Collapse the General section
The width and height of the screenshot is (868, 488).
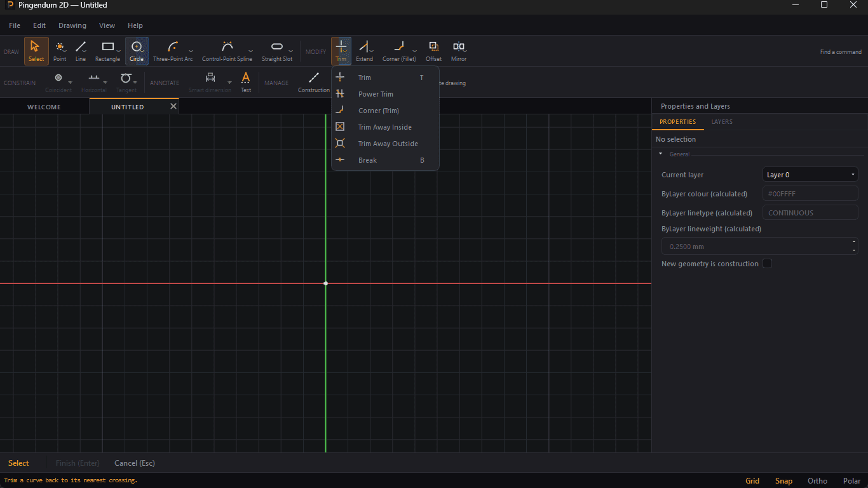coord(660,154)
